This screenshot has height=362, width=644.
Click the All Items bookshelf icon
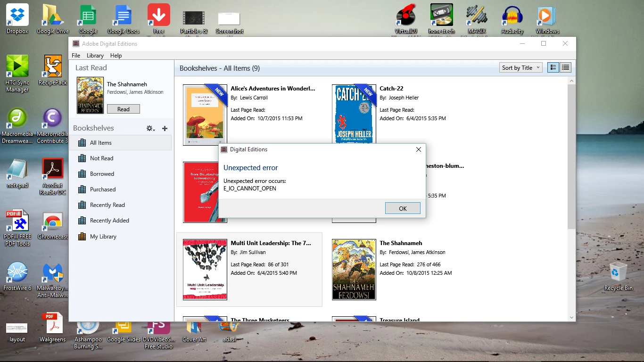click(82, 143)
